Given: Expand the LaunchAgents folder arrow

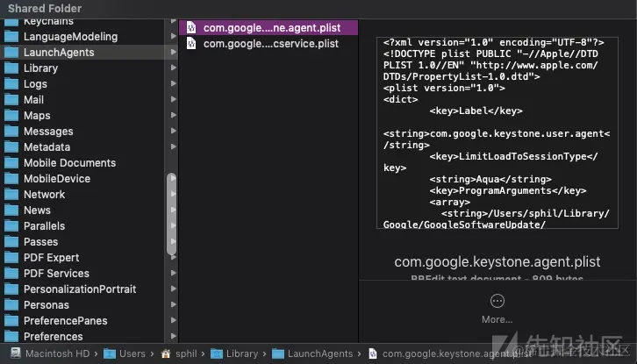Looking at the screenshot, I should 174,52.
